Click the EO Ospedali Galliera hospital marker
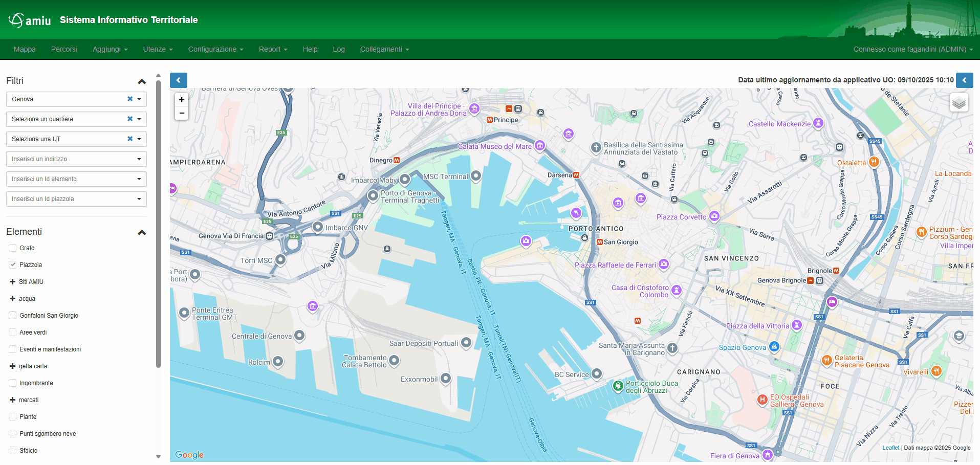Viewport: 980px width, 465px height. click(763, 400)
